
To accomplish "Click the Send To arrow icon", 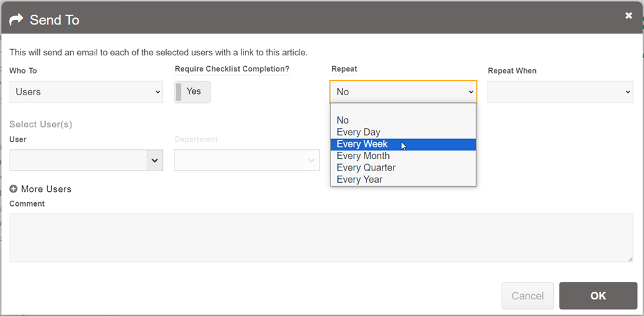I will (x=17, y=20).
